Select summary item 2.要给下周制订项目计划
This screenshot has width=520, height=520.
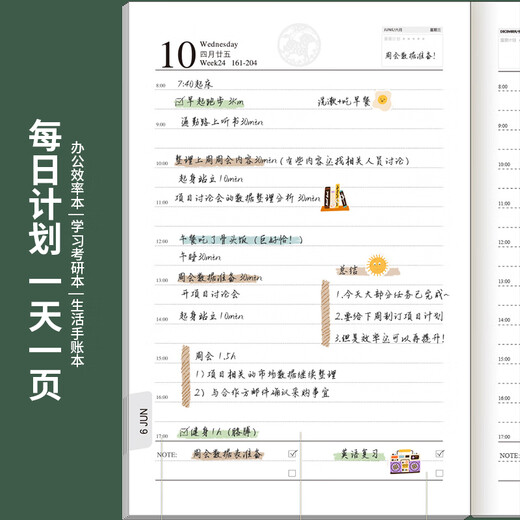click(389, 316)
